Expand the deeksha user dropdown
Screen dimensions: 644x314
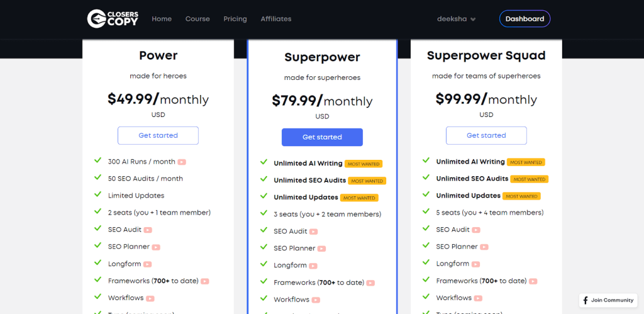(x=457, y=19)
